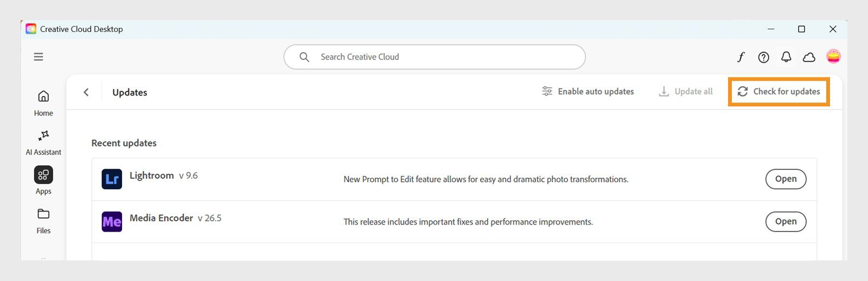Open Lightroom with its Open button
The image size is (868, 281).
pos(786,179)
